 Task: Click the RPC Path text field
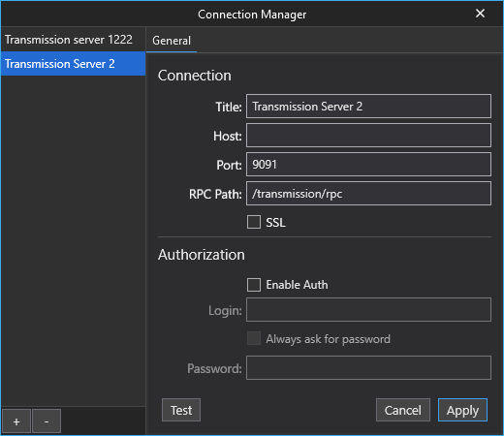368,194
